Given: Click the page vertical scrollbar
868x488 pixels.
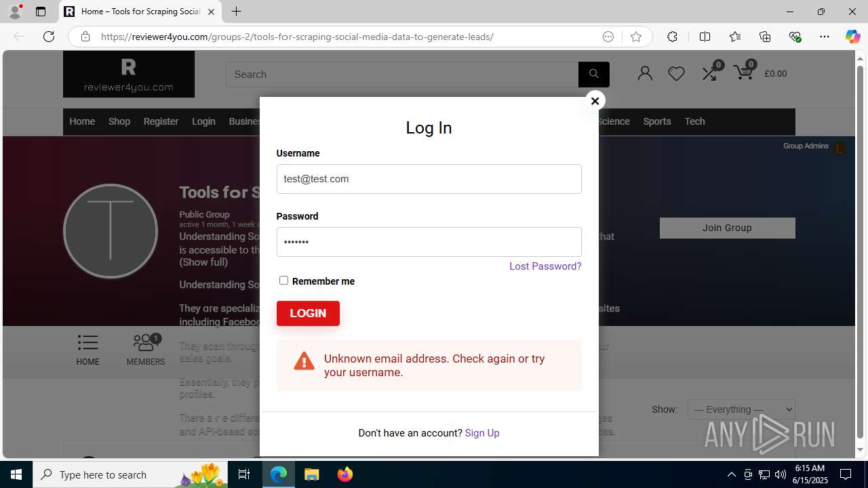Looking at the screenshot, I should click(860, 254).
